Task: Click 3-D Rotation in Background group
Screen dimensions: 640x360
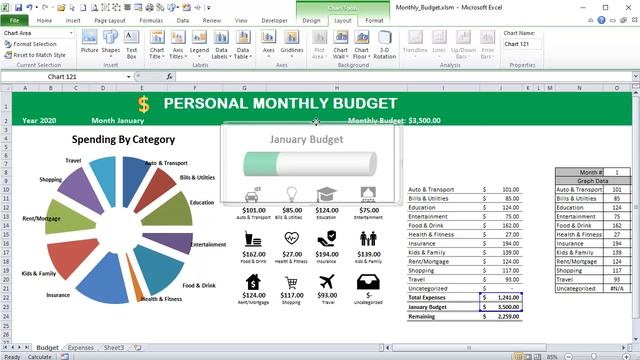Action: (x=384, y=44)
